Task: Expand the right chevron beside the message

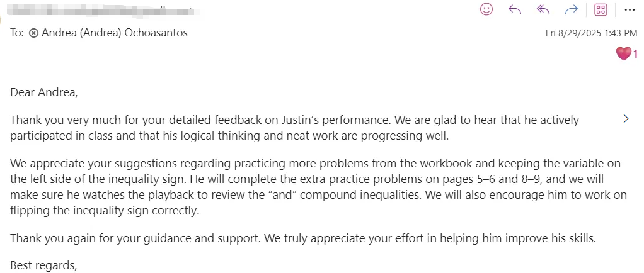Action: coord(626,119)
